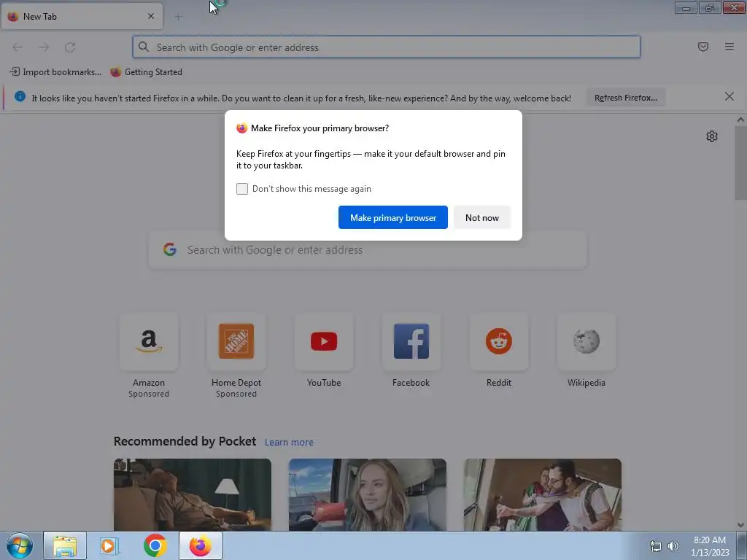Click the Refresh Firefox... button
Screen dimensions: 747x560
[625, 98]
